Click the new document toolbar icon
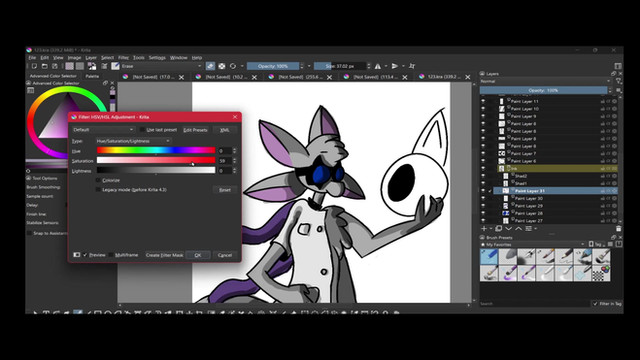The image size is (640, 360). [x=34, y=66]
